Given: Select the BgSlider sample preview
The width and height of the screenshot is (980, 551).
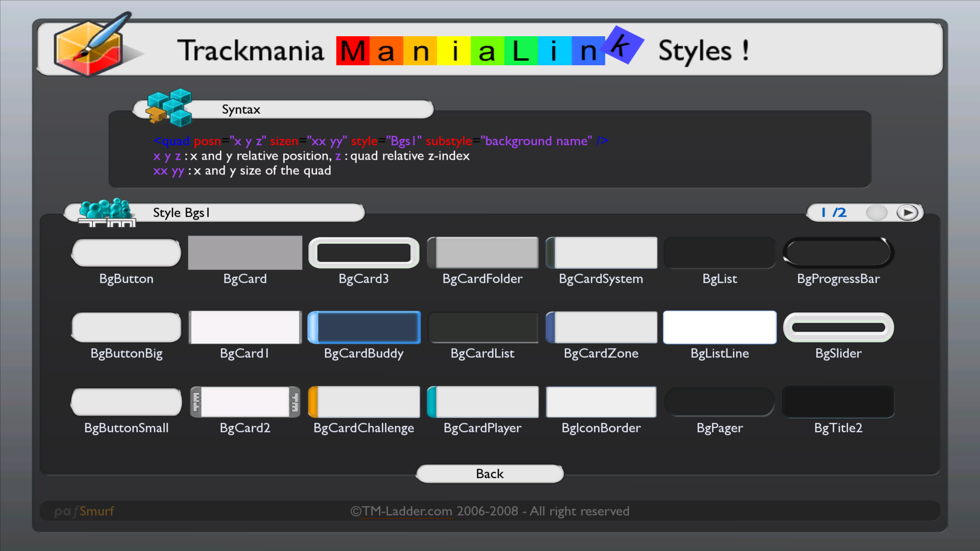Looking at the screenshot, I should point(839,327).
